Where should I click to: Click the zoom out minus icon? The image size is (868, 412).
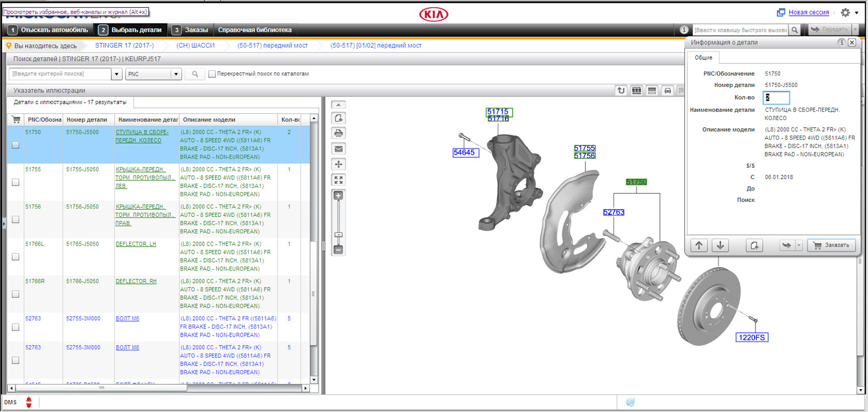pos(339,250)
